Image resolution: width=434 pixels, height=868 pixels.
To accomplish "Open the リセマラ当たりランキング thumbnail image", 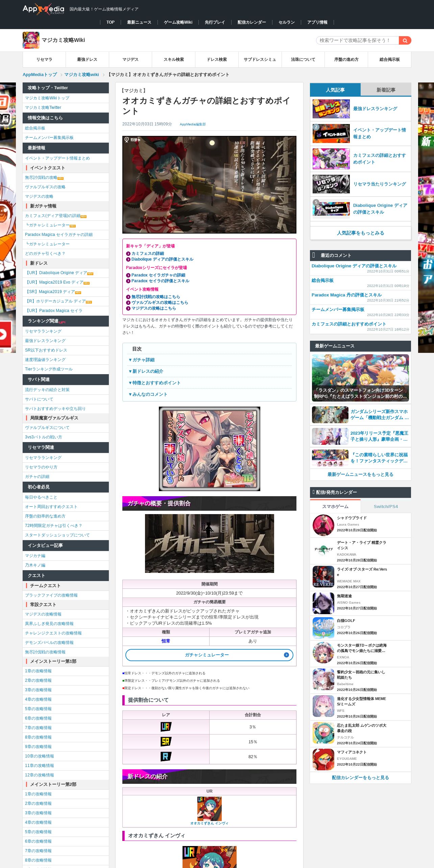I will tap(331, 184).
